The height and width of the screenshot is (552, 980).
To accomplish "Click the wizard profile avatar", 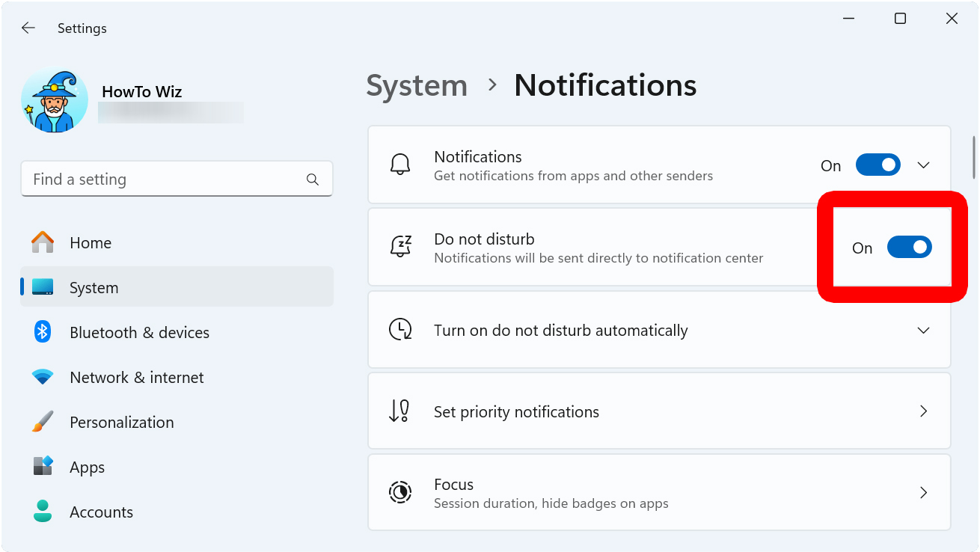I will click(54, 99).
